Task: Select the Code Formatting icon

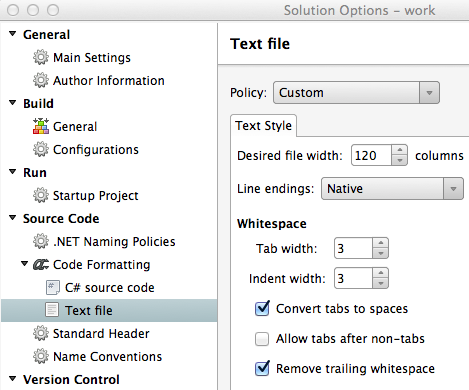Action: (x=41, y=265)
